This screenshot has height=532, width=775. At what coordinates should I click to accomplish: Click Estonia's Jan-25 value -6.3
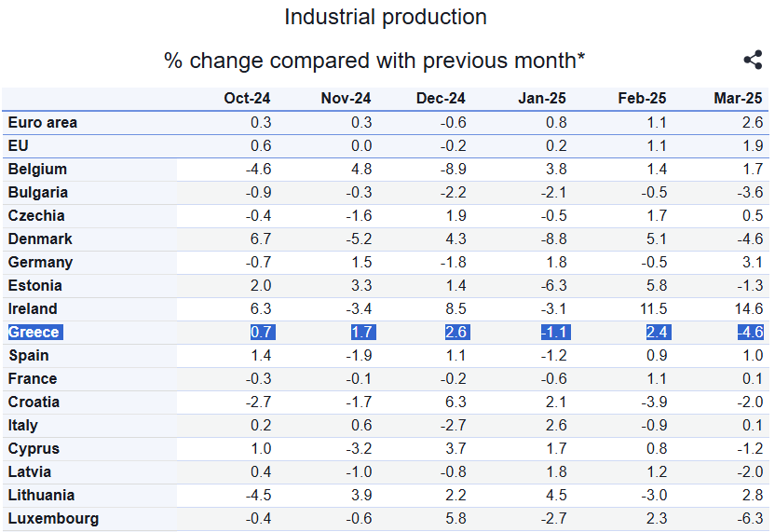[551, 286]
